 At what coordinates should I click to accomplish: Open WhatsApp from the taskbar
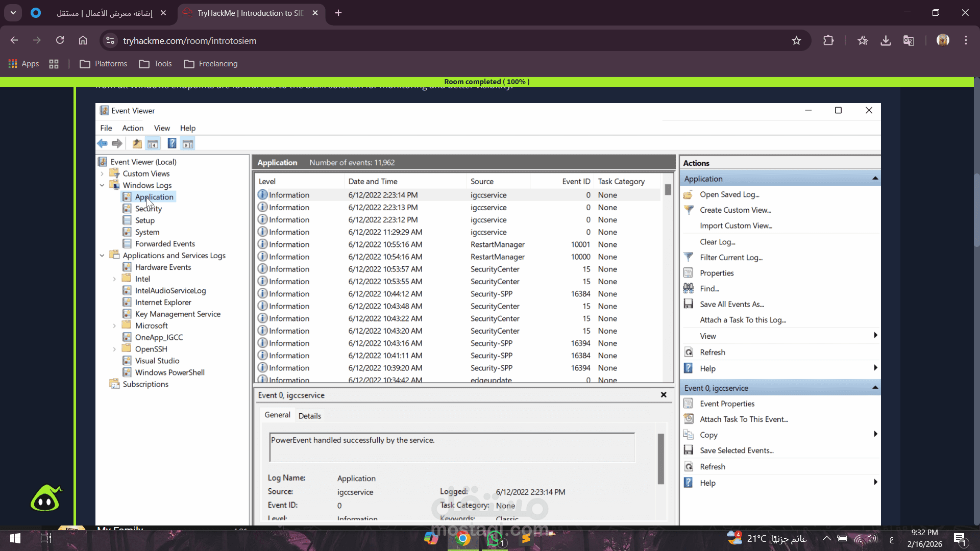click(494, 538)
